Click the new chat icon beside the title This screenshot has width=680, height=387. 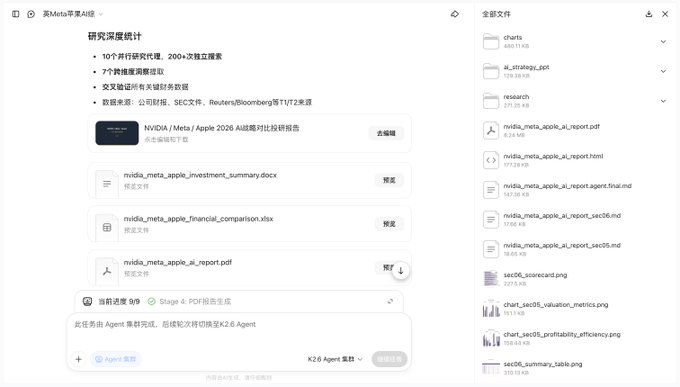pos(31,14)
